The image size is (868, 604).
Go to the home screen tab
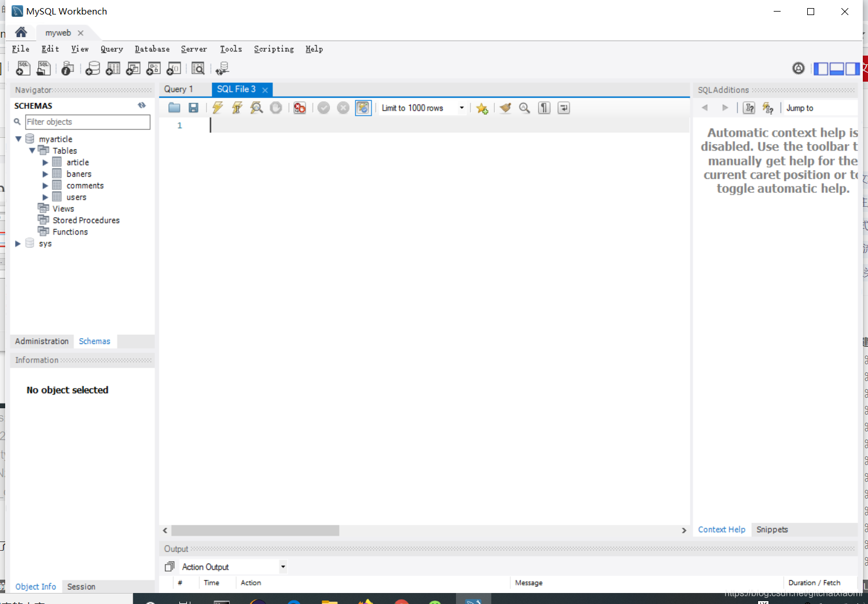tap(21, 32)
